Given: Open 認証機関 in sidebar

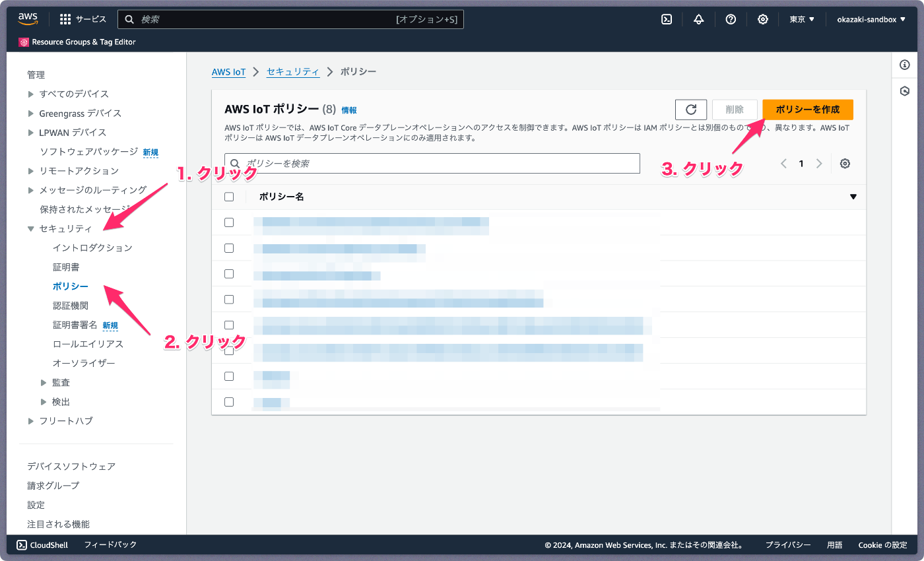Looking at the screenshot, I should (71, 306).
